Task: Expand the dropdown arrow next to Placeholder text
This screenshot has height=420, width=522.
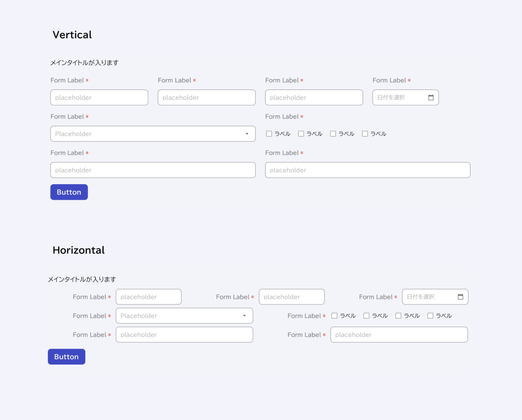Action: click(x=247, y=133)
